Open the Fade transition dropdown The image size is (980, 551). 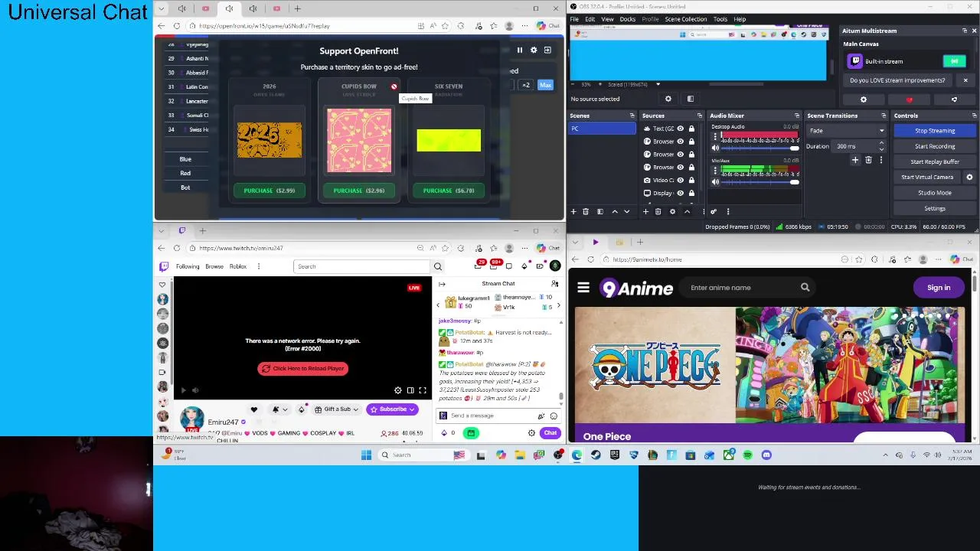[845, 131]
